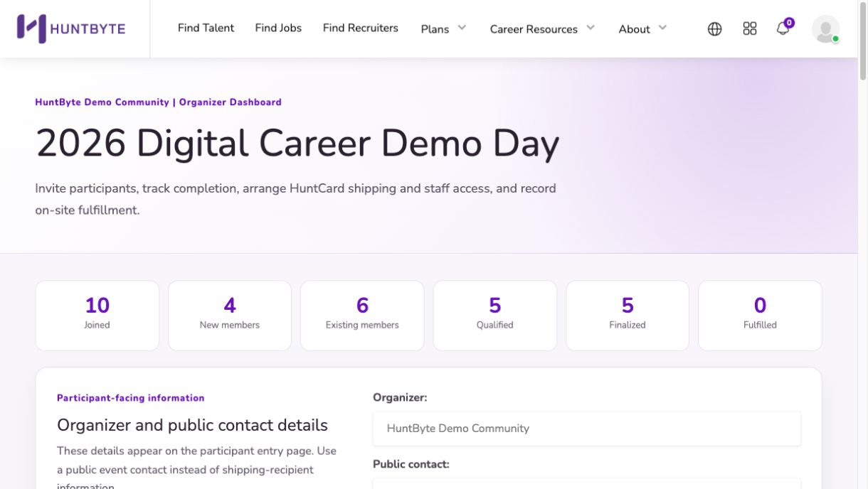
Task: Select the 5 Finalized stat card
Action: tap(628, 316)
